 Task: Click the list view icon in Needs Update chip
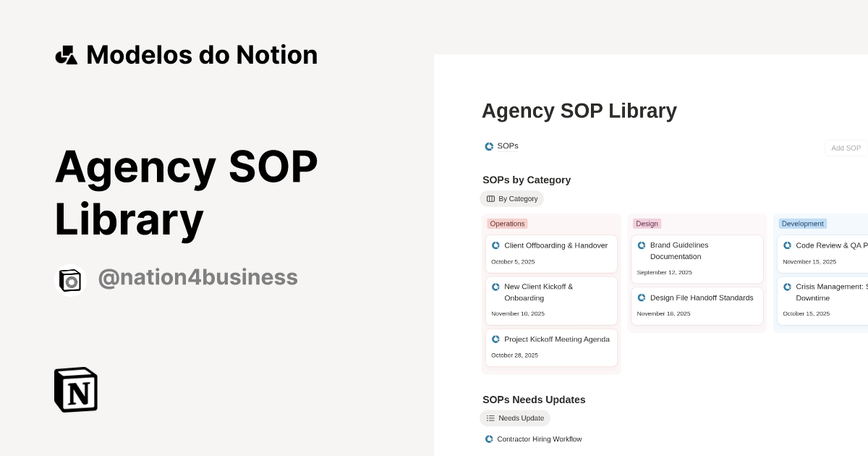click(x=491, y=418)
